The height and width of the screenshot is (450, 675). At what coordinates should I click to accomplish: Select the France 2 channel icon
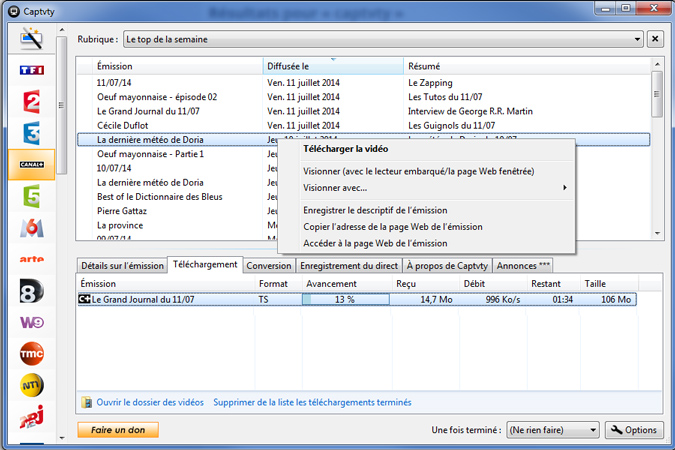coord(31,102)
